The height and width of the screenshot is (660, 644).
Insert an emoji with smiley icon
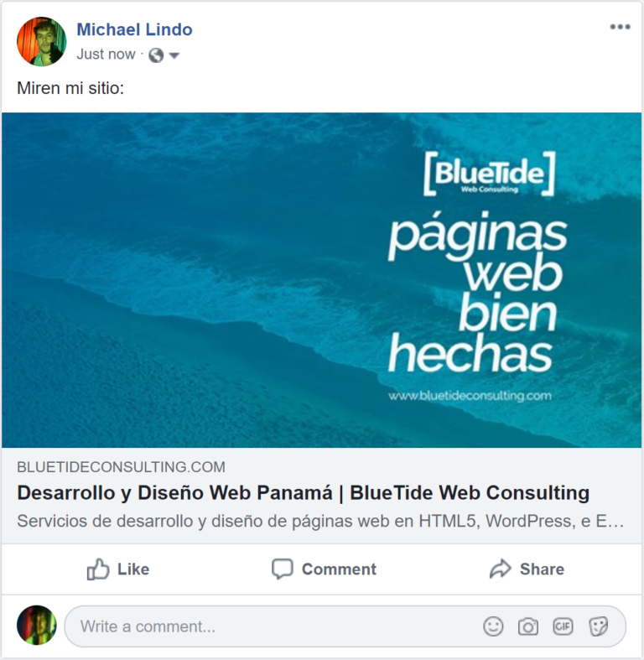[493, 626]
